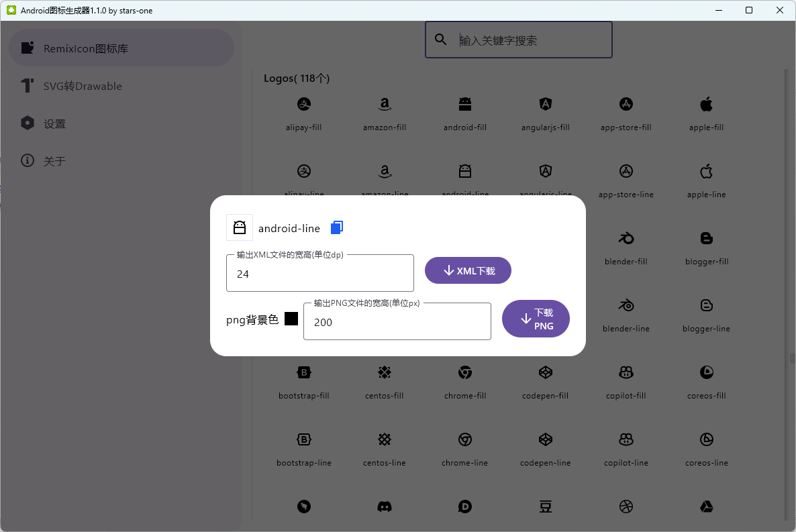Open the chrome-line icon
796x532 pixels.
(x=465, y=439)
